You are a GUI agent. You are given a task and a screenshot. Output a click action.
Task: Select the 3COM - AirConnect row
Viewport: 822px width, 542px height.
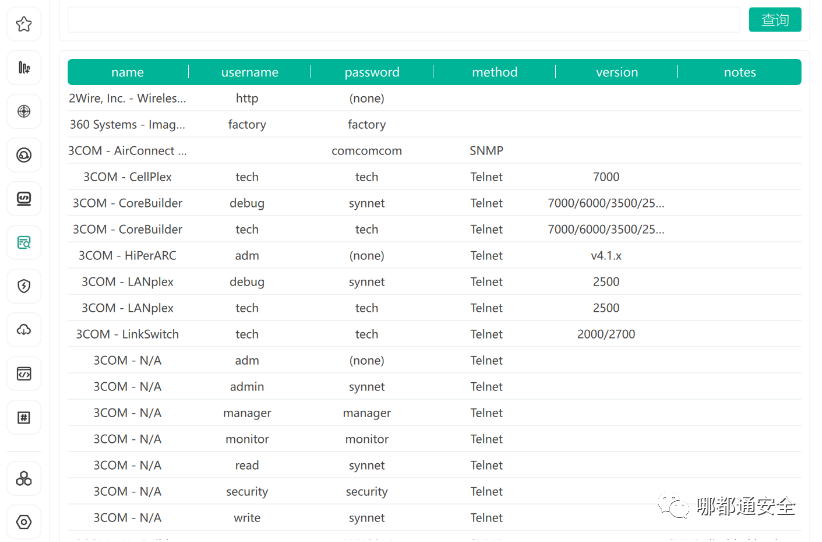(434, 150)
